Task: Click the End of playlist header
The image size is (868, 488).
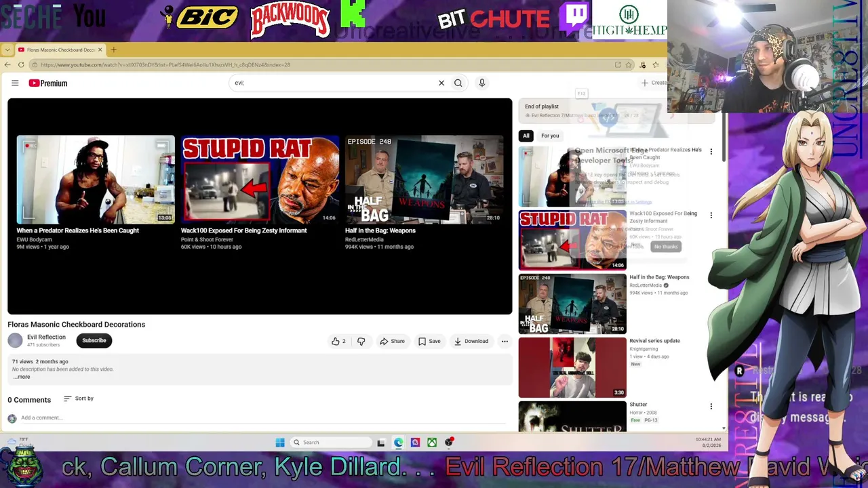Action: pyautogui.click(x=542, y=106)
